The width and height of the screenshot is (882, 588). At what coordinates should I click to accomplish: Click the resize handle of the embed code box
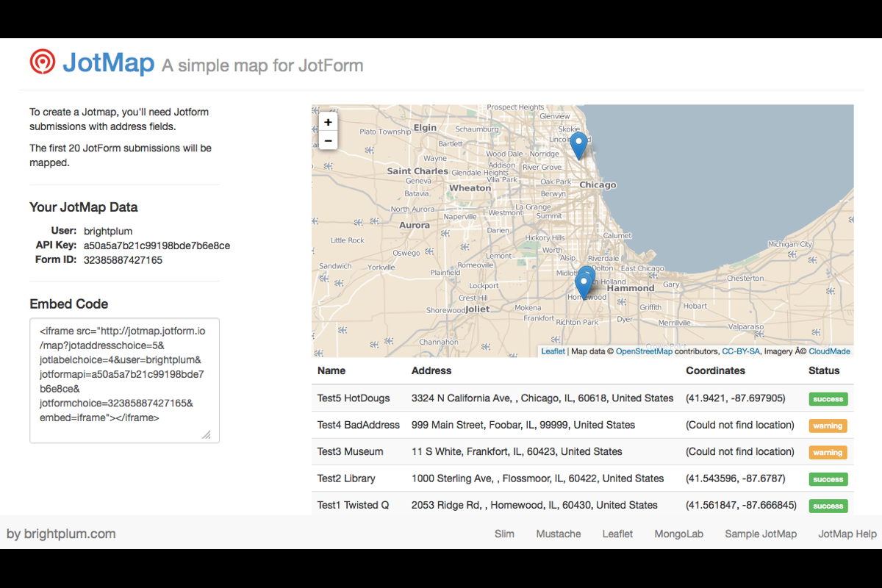(208, 434)
